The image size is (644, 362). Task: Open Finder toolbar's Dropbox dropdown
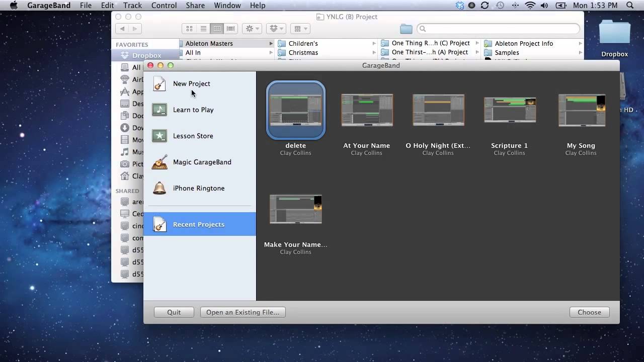(276, 29)
